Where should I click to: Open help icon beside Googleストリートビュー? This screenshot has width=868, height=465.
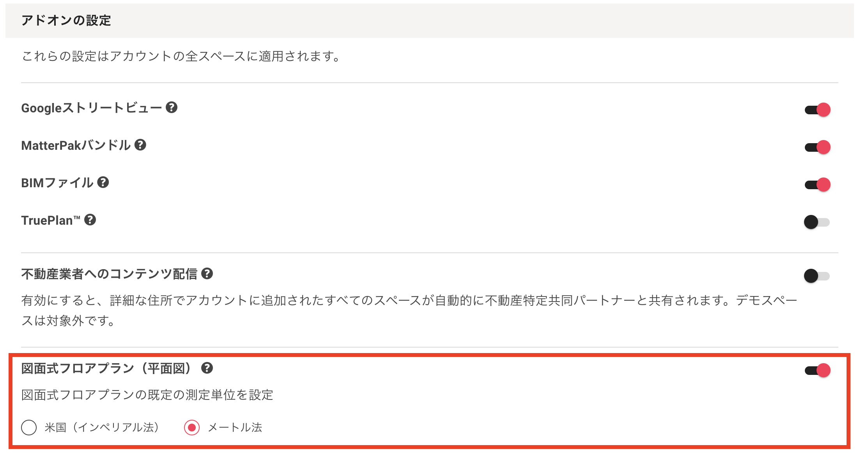pyautogui.click(x=172, y=108)
